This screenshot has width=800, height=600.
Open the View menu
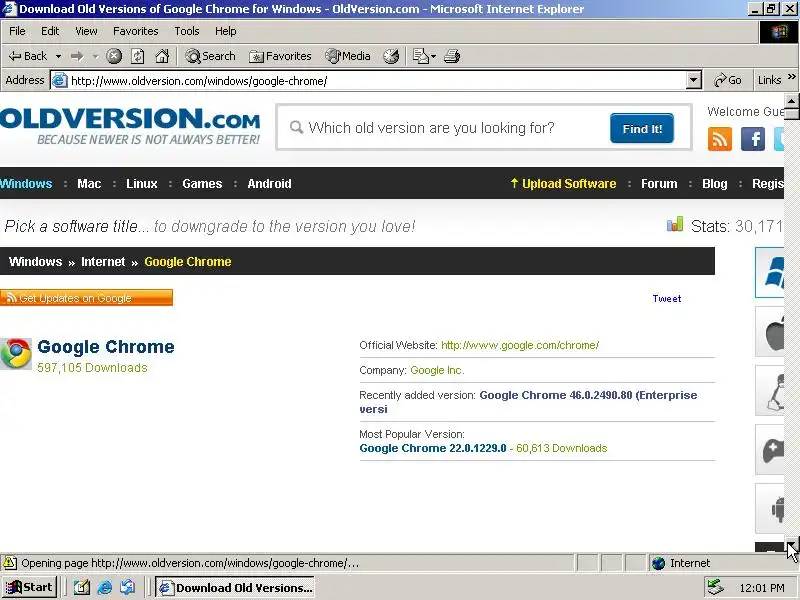[x=86, y=31]
